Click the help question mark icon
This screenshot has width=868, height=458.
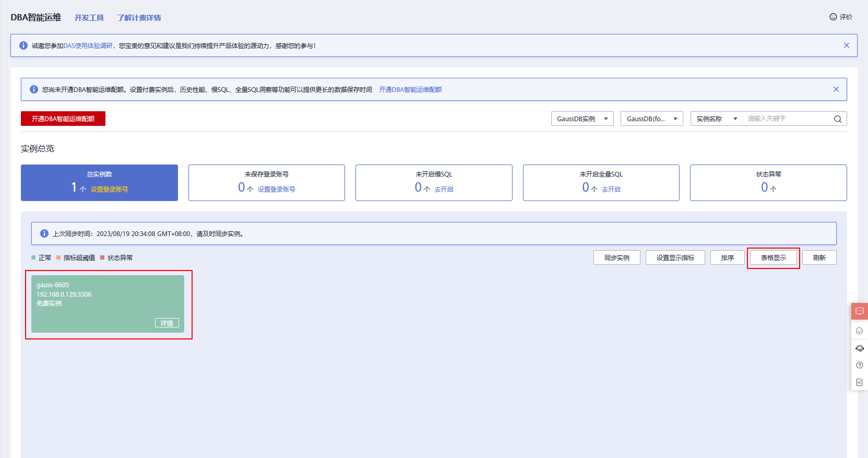click(x=860, y=366)
